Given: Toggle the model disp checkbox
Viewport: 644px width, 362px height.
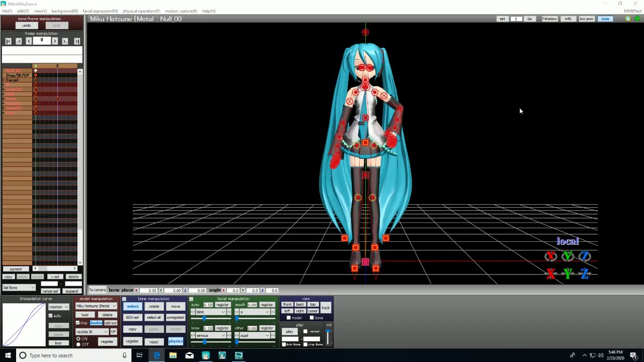Looking at the screenshot, I should [x=77, y=323].
